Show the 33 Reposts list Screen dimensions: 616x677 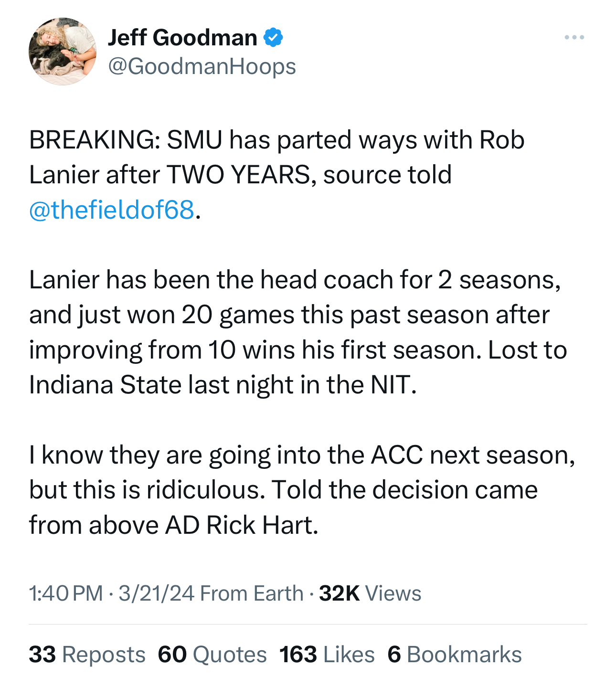(x=87, y=655)
